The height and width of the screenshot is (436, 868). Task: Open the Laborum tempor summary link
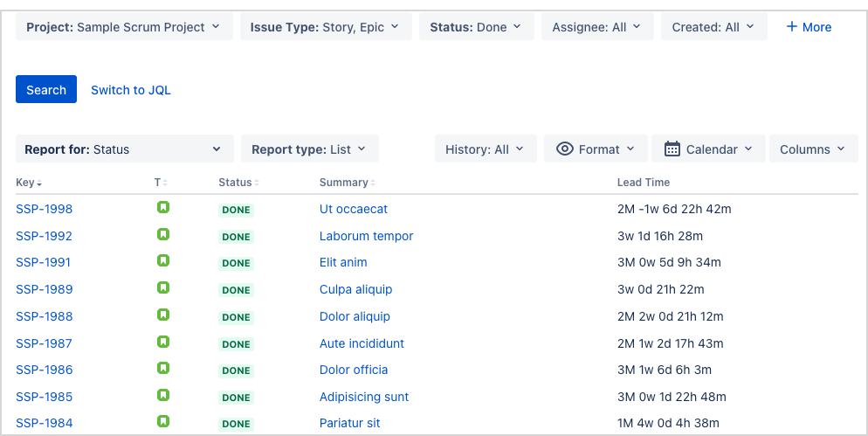pos(366,236)
